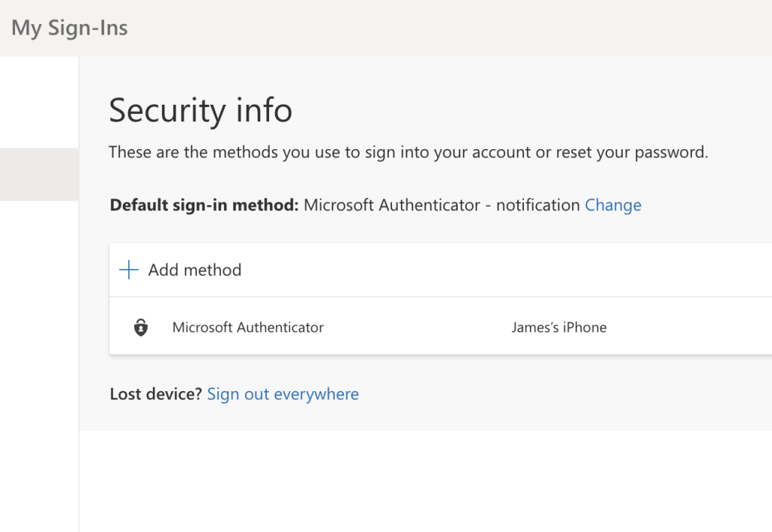
Task: Click the Security info page heading
Action: pyautogui.click(x=201, y=111)
